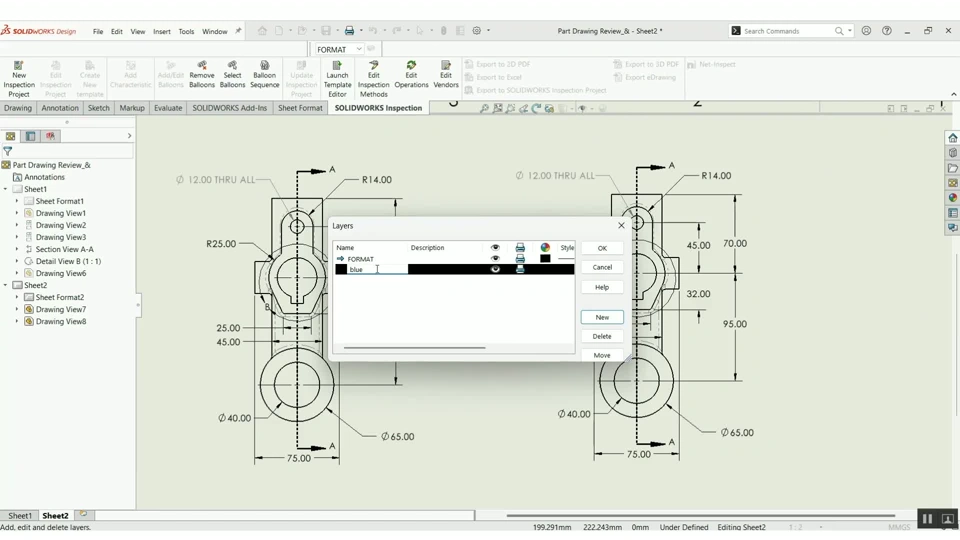Click the Select Balloons tool
Image resolution: width=960 pixels, height=540 pixels.
(232, 75)
